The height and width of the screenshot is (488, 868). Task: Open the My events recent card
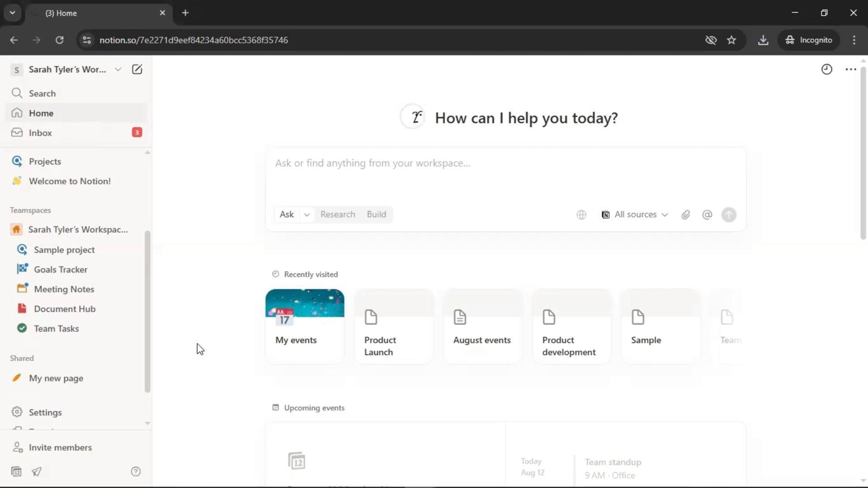pos(305,326)
